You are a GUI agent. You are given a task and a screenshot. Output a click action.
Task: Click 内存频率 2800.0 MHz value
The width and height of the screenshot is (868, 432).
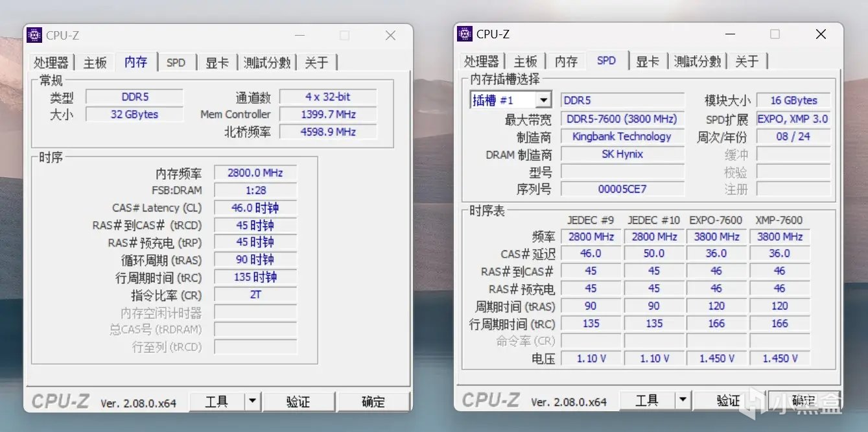coord(255,173)
